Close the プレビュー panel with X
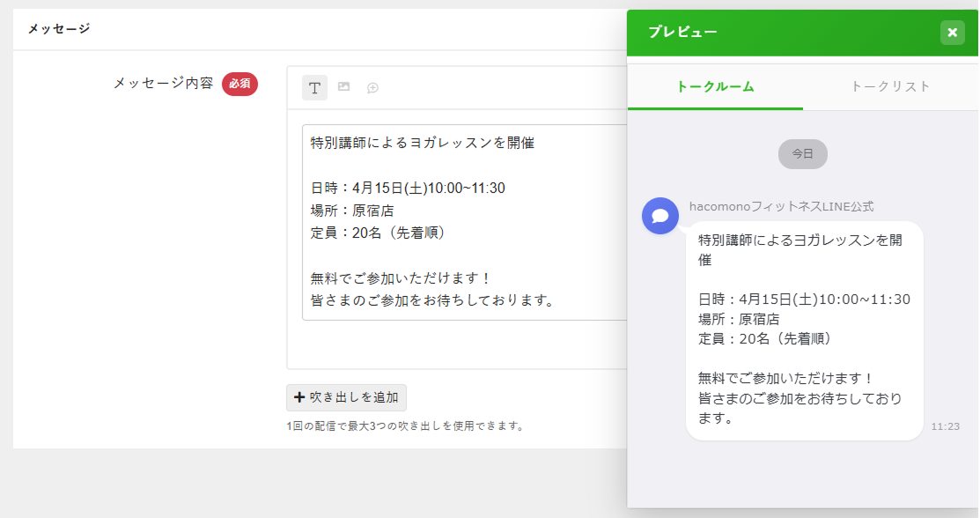 pos(952,33)
